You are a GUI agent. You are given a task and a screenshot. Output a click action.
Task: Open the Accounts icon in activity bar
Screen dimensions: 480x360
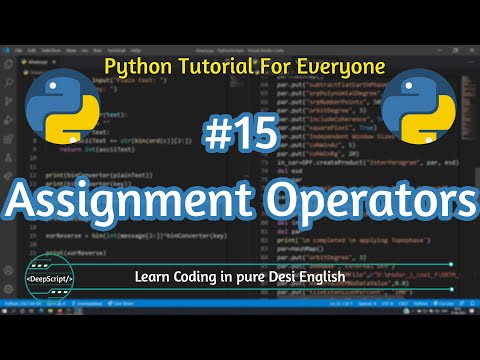click(x=9, y=271)
